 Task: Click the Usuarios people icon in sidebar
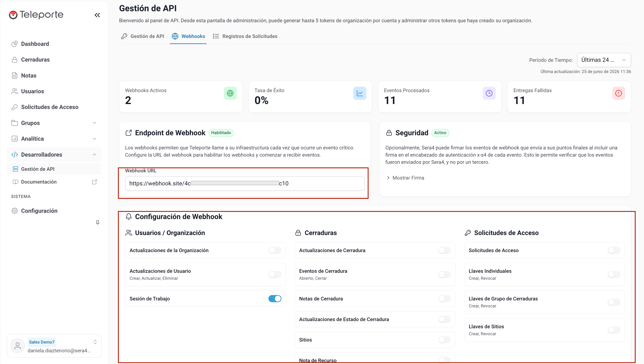(x=14, y=91)
